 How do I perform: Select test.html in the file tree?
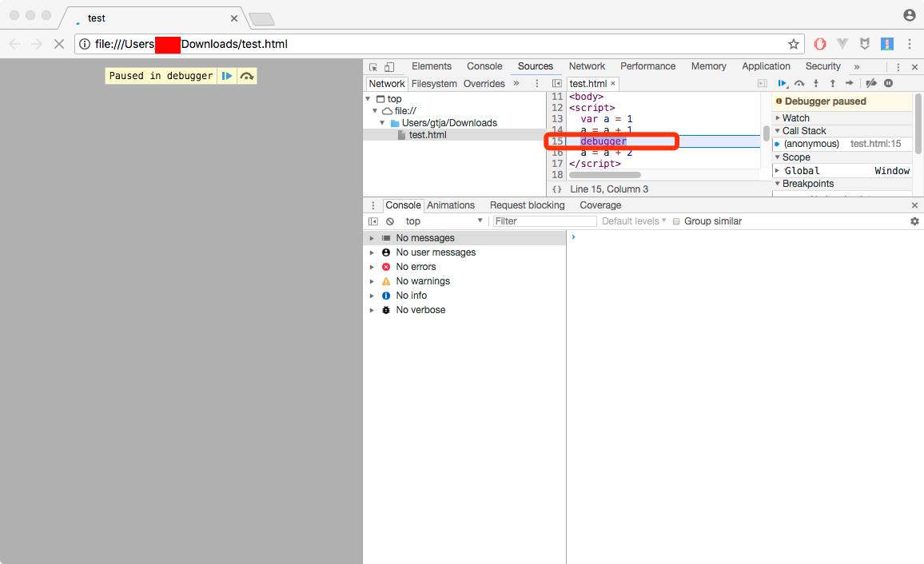pos(427,135)
